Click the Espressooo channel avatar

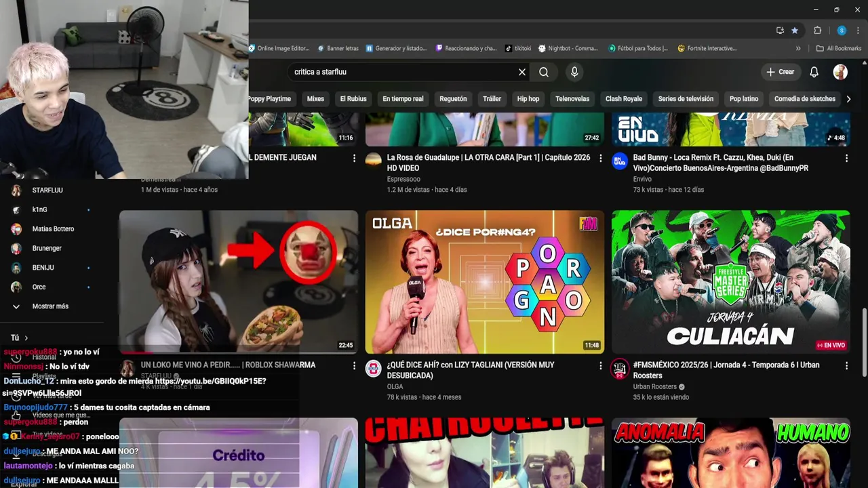click(x=374, y=160)
